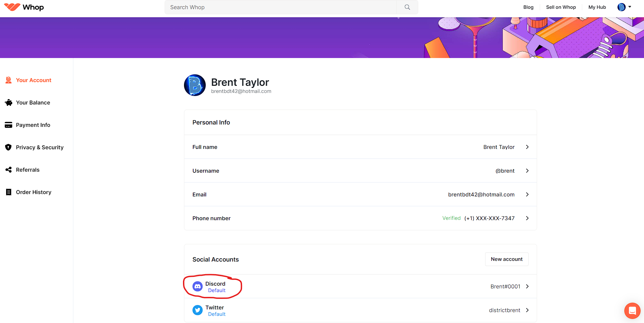Open Your Account sidebar section

33,80
